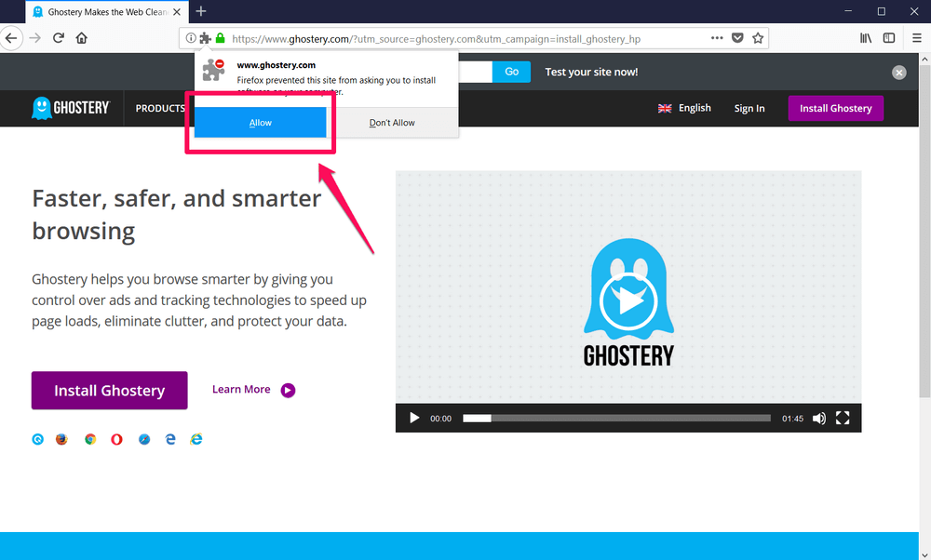This screenshot has height=560, width=931.
Task: Select the Edge browser icon
Action: pyautogui.click(x=170, y=439)
